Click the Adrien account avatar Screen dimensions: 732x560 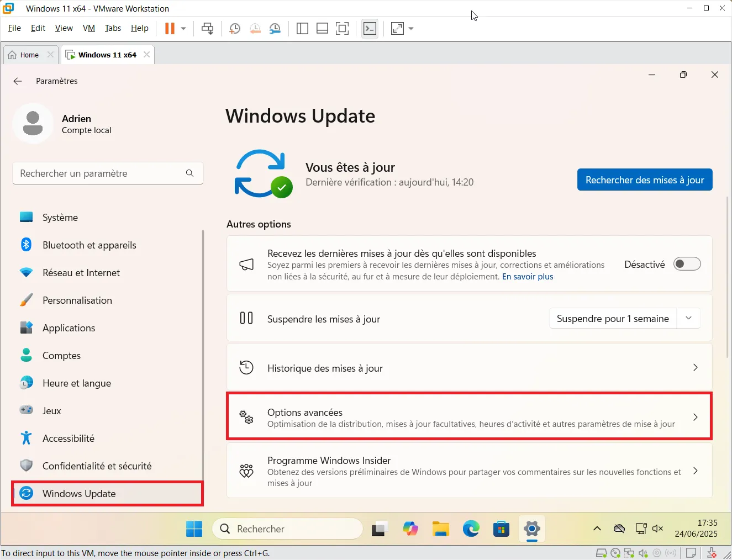point(33,123)
